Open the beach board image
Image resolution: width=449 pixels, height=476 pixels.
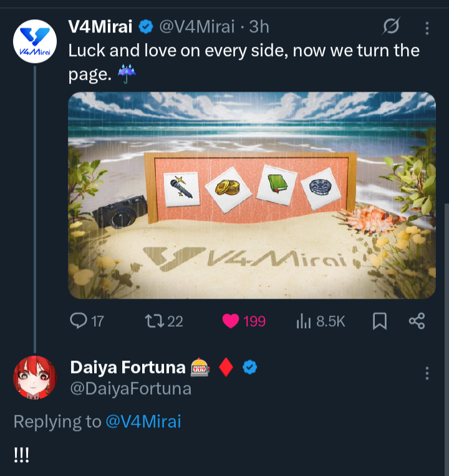pyautogui.click(x=251, y=195)
